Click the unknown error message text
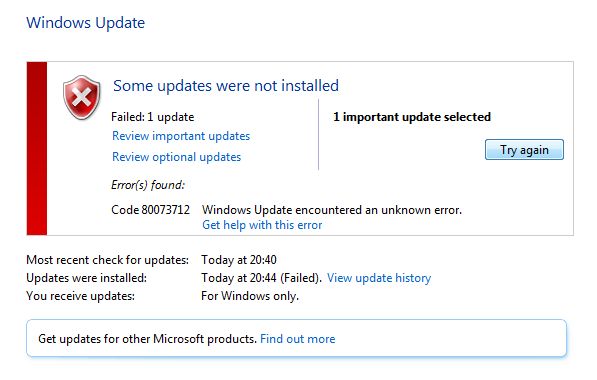The image size is (597, 380). point(332,210)
